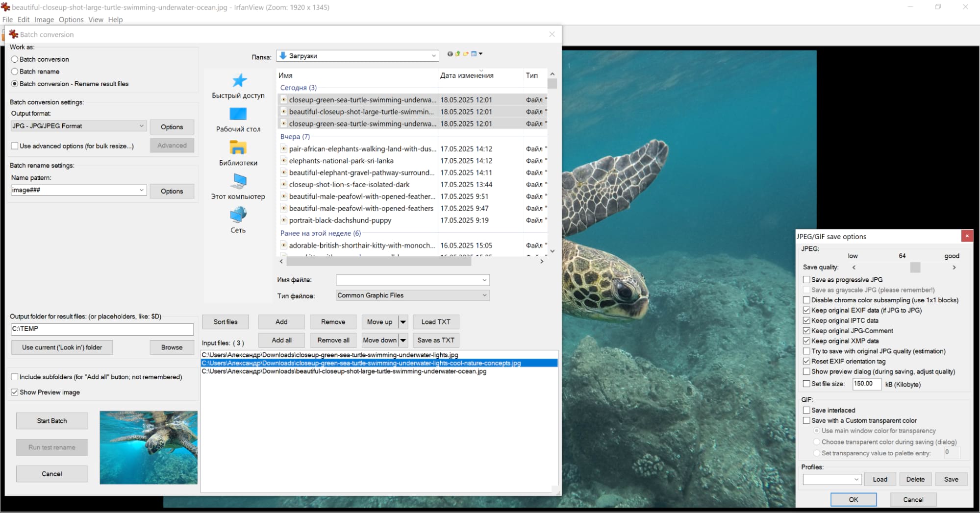This screenshot has height=513, width=980.
Task: Open the Image menu
Action: pos(44,20)
